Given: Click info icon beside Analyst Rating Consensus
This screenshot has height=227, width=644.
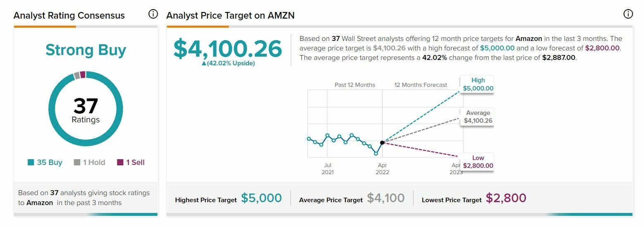Looking at the screenshot, I should click(153, 14).
